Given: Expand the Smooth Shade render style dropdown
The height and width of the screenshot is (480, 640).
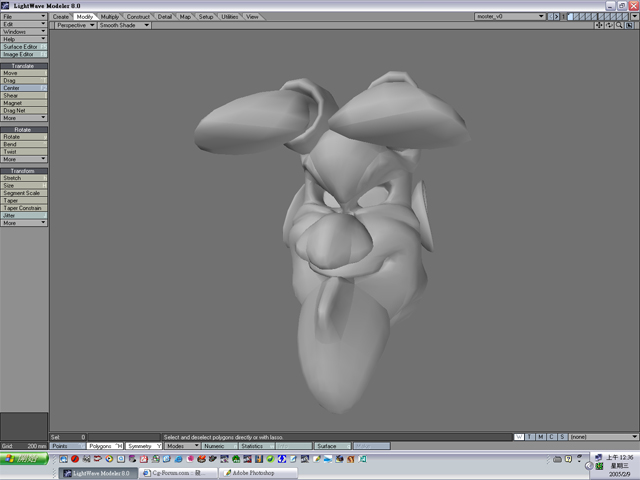Looking at the screenshot, I should coord(124,25).
